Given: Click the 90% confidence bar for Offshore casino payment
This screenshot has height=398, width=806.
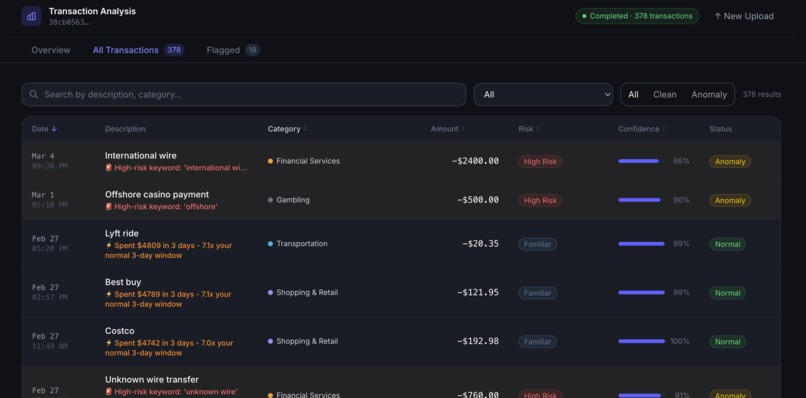Looking at the screenshot, I should (x=641, y=200).
